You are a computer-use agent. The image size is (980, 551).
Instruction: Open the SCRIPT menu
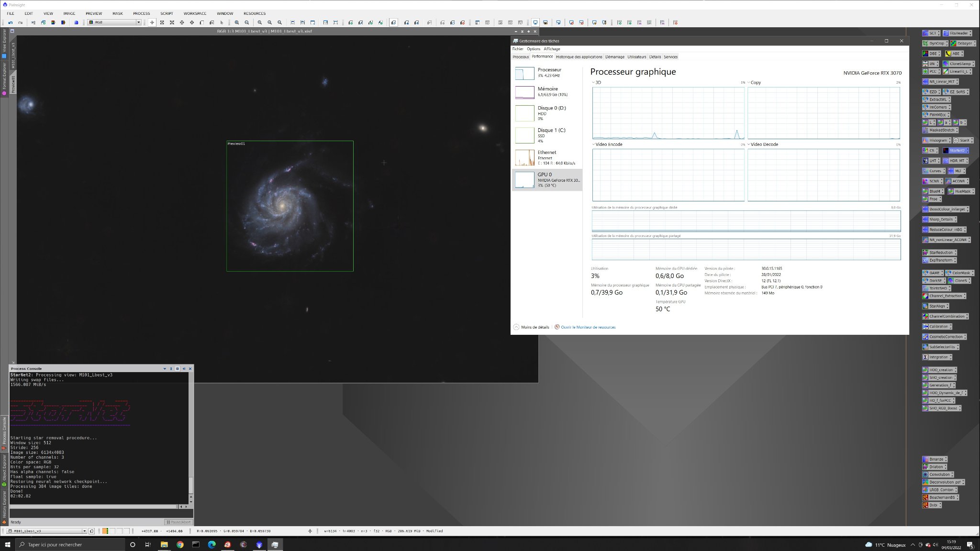click(167, 13)
